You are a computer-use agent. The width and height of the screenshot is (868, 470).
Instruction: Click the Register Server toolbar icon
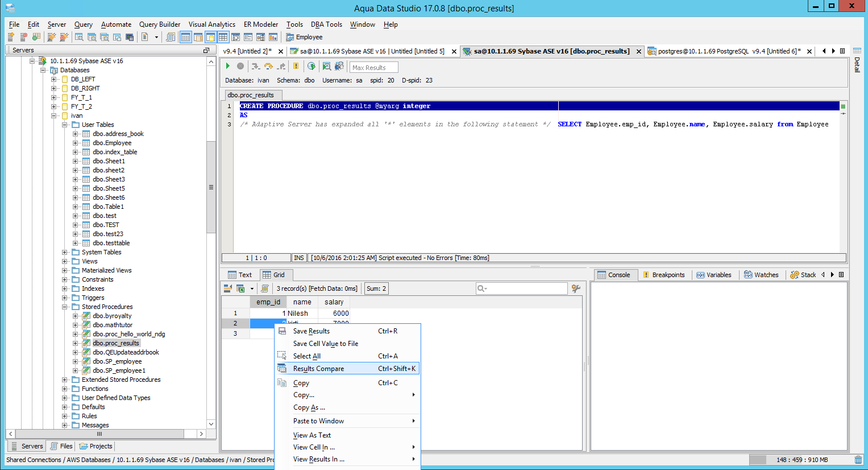click(11, 37)
